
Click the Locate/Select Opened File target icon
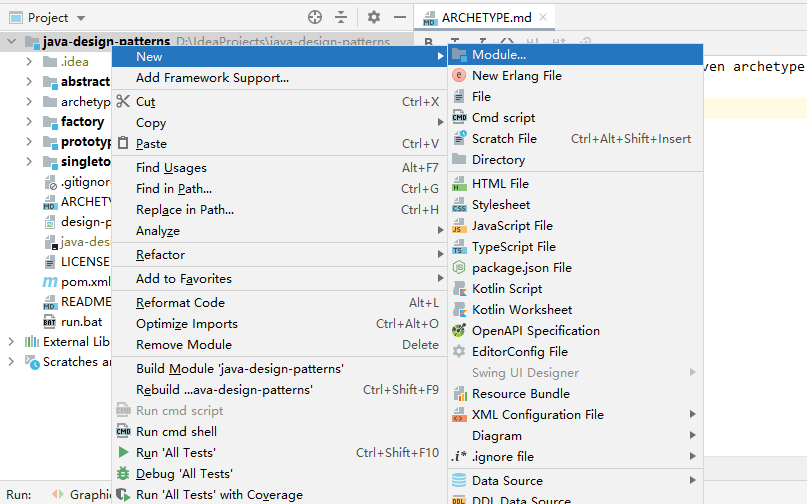[x=314, y=18]
